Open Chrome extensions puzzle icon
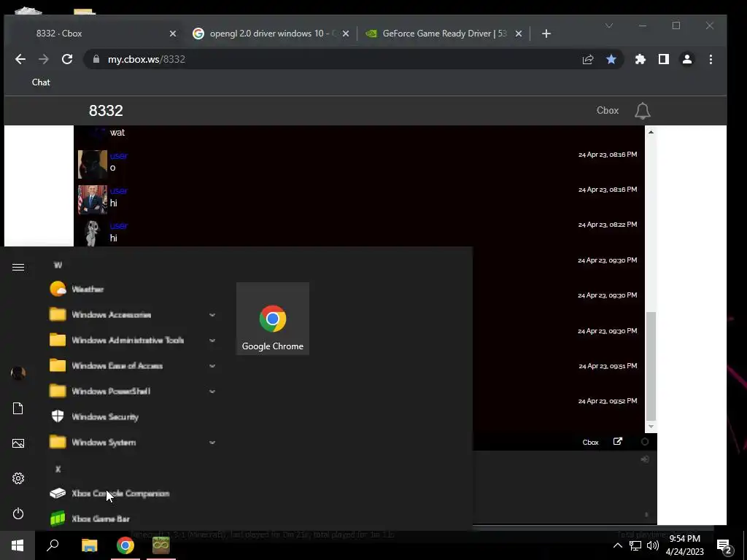The image size is (747, 560). point(640,59)
